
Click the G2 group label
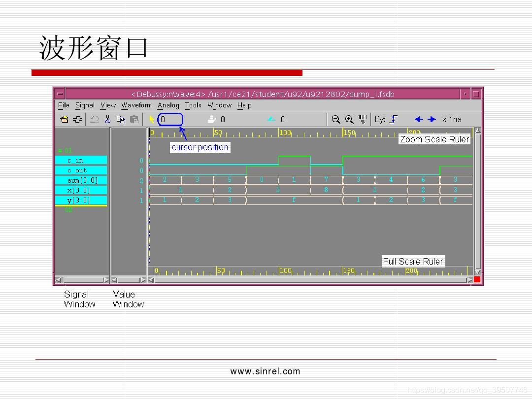[68, 210]
